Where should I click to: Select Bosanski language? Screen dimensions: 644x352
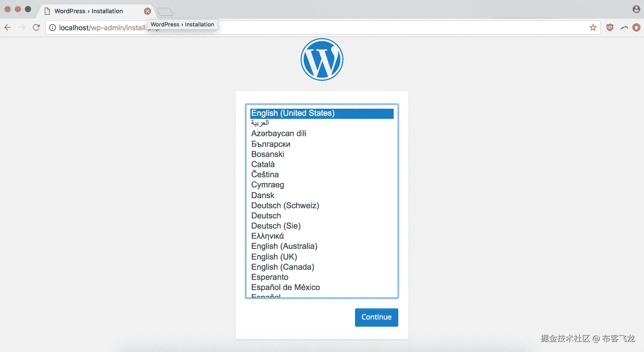point(322,154)
